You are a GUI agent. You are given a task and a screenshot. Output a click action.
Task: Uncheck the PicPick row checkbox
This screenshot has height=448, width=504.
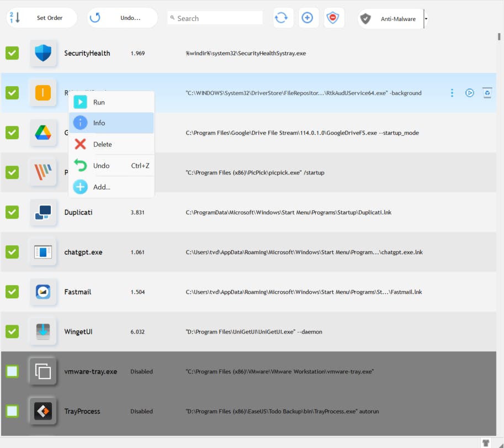[12, 172]
